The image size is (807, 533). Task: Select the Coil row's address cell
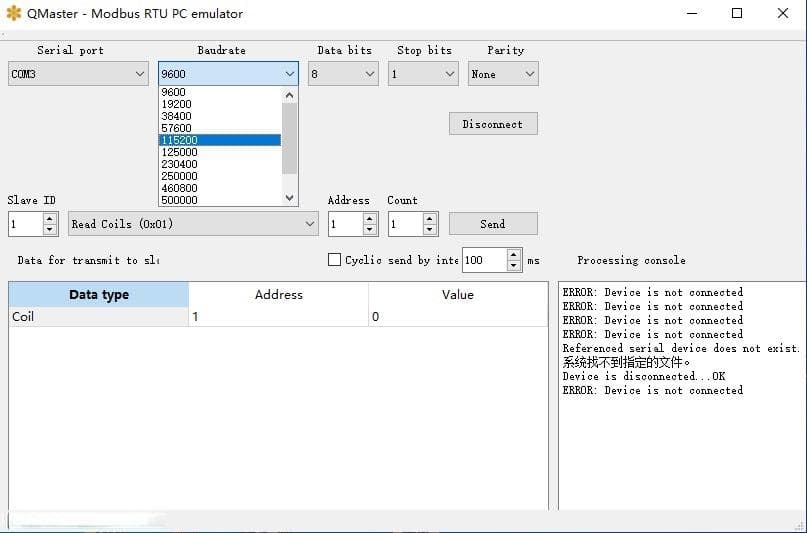(278, 316)
